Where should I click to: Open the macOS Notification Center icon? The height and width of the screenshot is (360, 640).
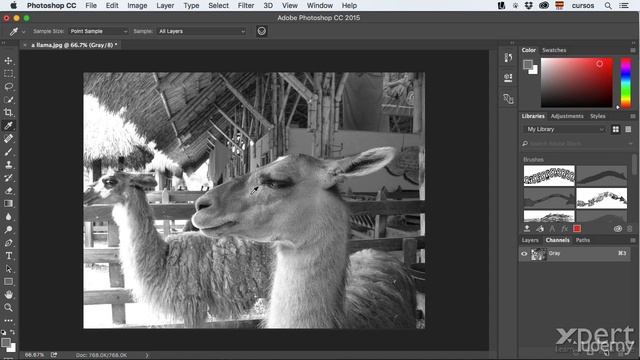click(x=624, y=6)
